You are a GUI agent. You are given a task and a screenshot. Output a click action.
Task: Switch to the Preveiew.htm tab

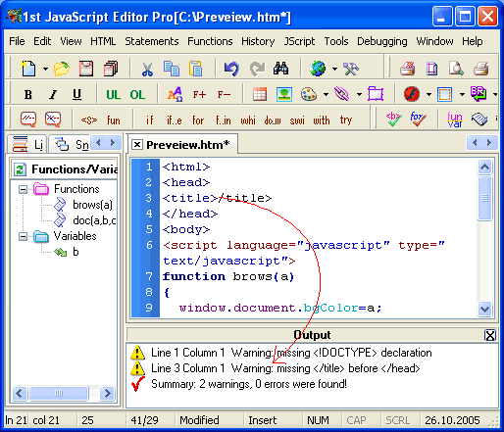[188, 144]
